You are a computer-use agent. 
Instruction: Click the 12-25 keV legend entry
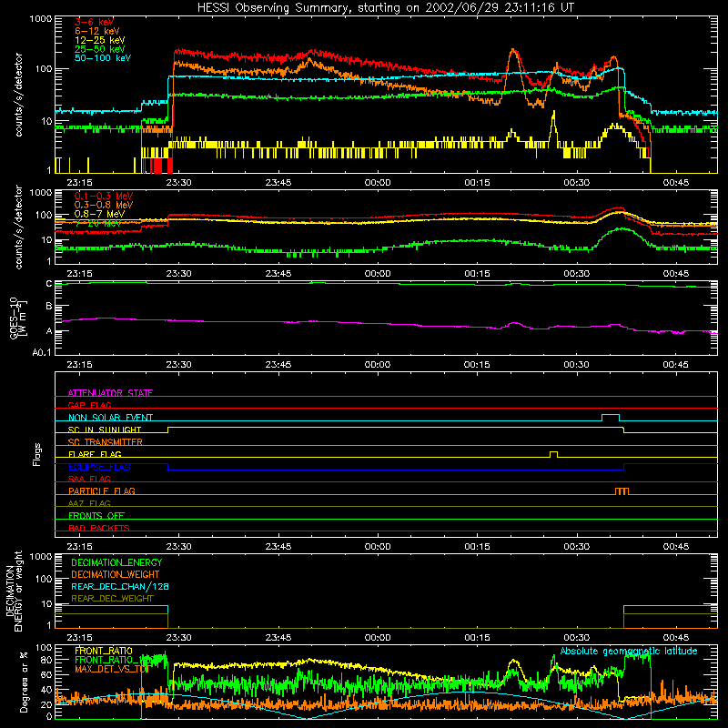pos(99,40)
